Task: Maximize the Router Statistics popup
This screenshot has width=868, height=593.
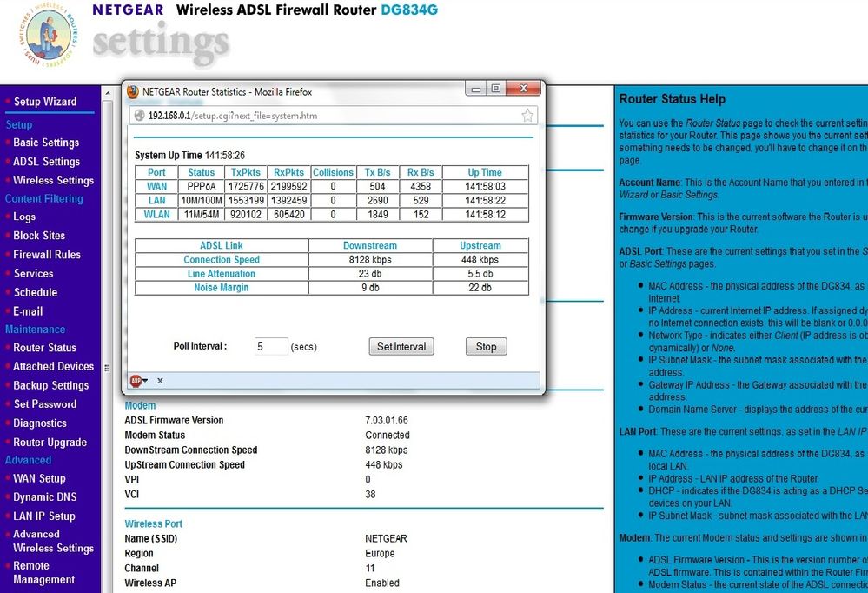Action: pyautogui.click(x=496, y=89)
